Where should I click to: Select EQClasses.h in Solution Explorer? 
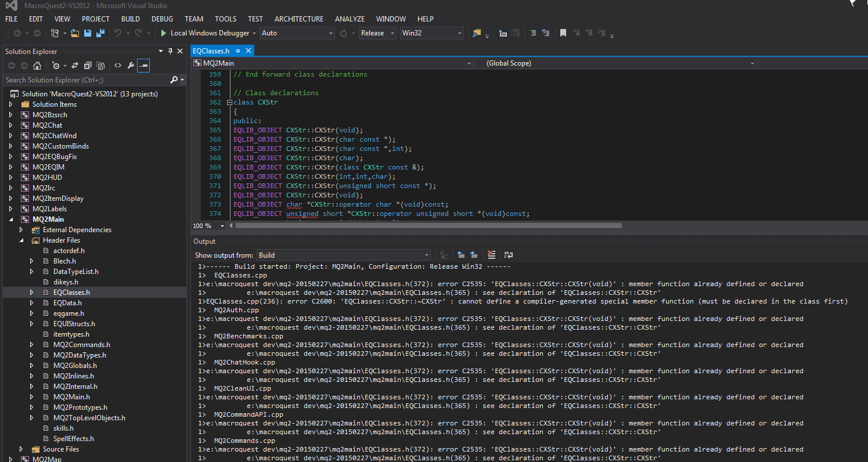click(x=71, y=293)
